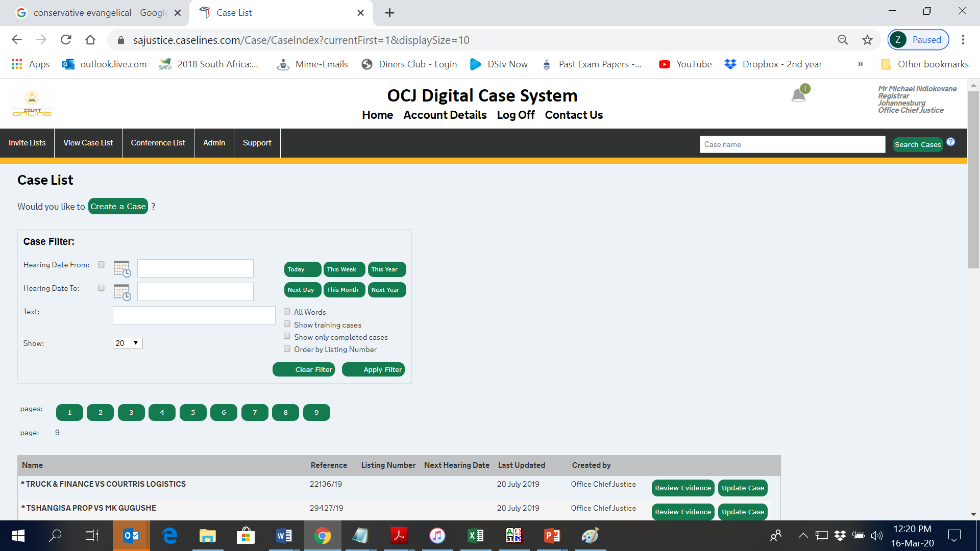This screenshot has height=551, width=980.
Task: Open the Conference List tab
Action: tap(158, 143)
